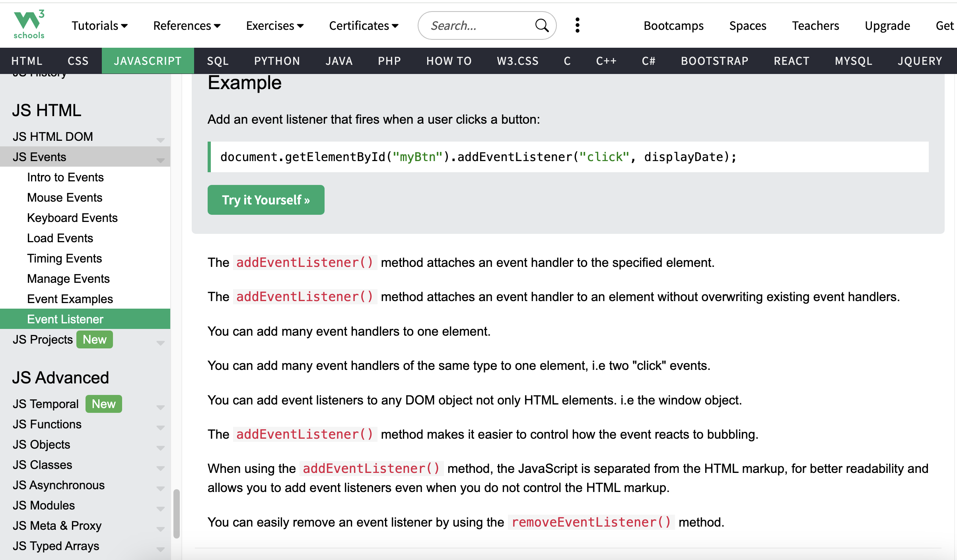This screenshot has width=957, height=560.
Task: Expand the JS HTML DOM section
Action: 160,140
